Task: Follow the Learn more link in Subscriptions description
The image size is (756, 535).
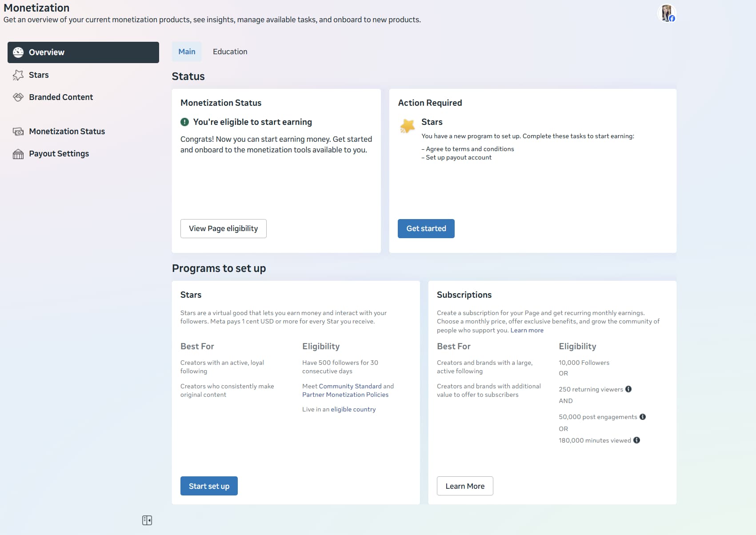Action: click(x=527, y=330)
